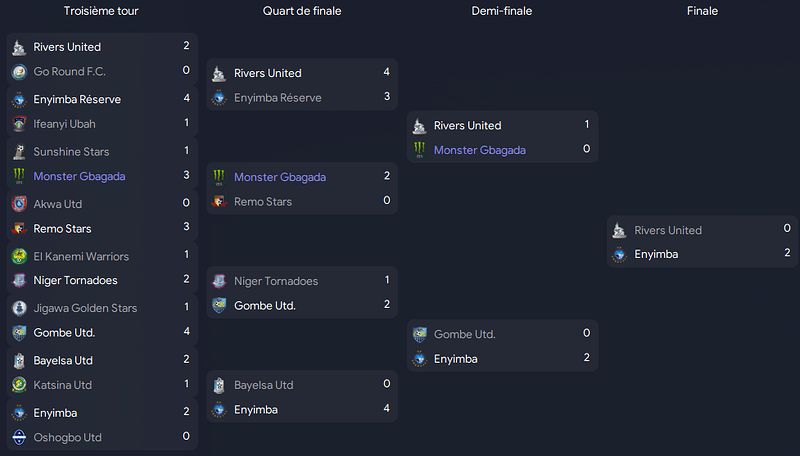Click Sunshine Stars club crest icon

point(19,151)
